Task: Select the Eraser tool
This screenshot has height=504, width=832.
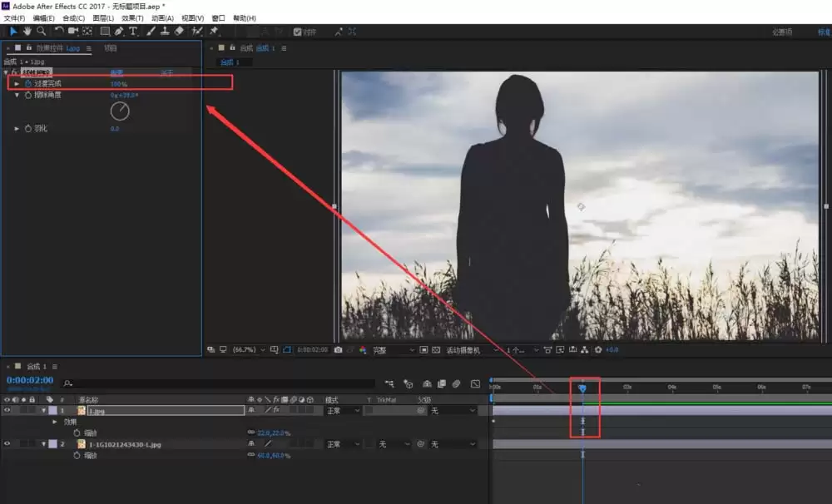Action: 180,32
